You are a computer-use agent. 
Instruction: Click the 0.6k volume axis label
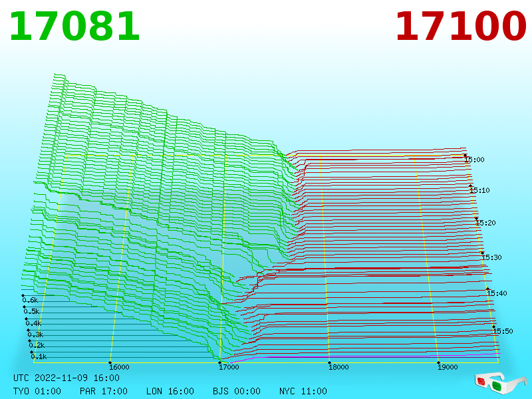30,300
